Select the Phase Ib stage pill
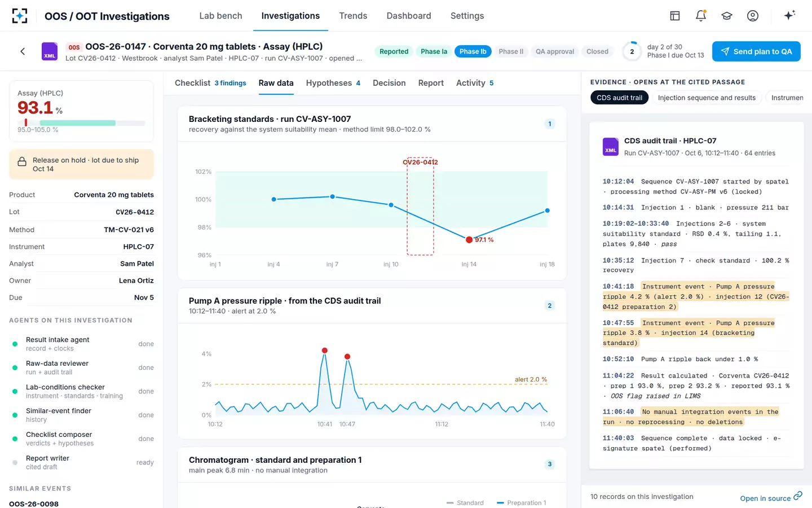Viewport: 812px width, 508px height. pyautogui.click(x=473, y=51)
